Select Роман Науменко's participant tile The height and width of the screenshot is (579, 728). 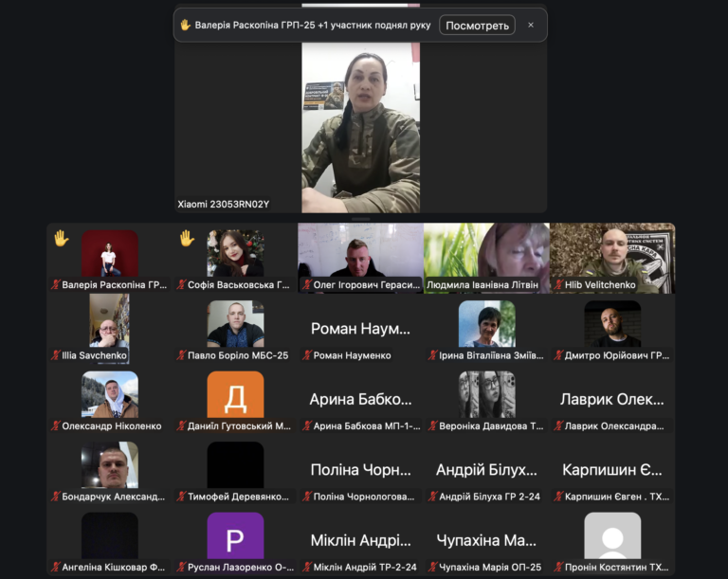pos(360,329)
